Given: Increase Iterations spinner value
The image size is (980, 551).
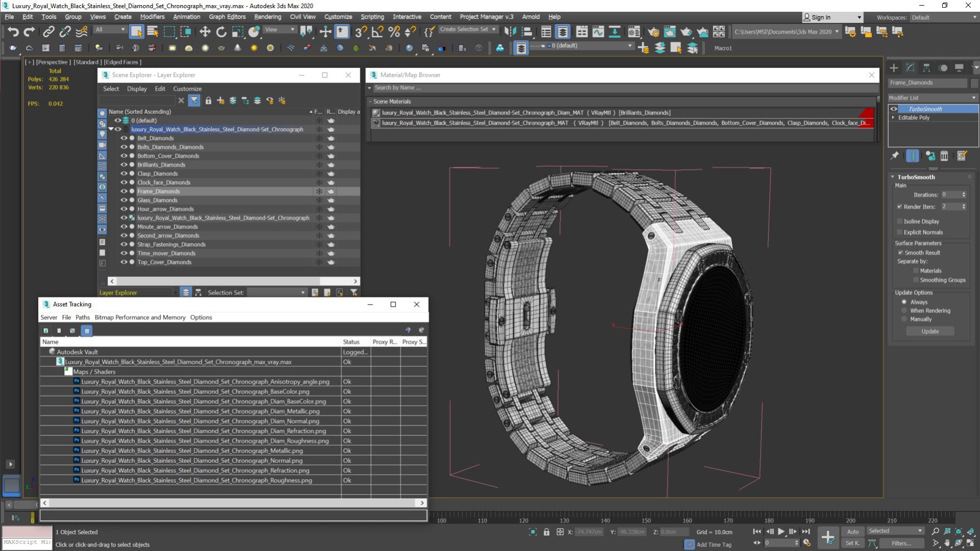Looking at the screenshot, I should [964, 193].
